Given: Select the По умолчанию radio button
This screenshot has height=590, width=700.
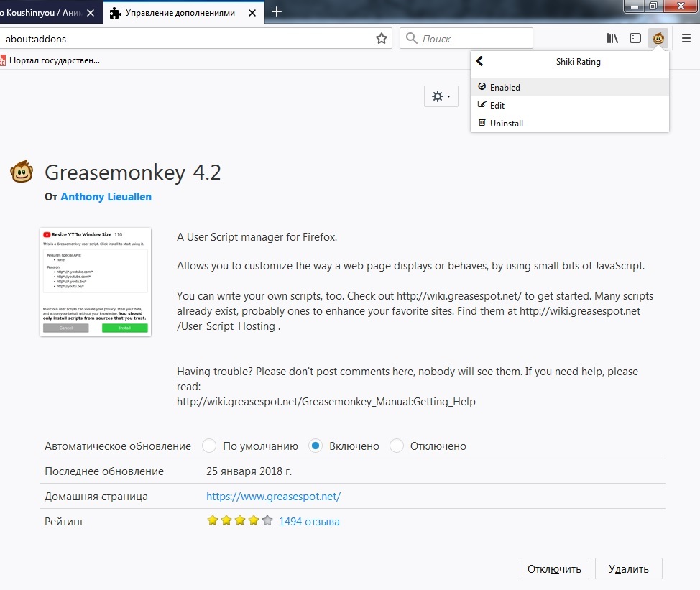Looking at the screenshot, I should point(209,446).
